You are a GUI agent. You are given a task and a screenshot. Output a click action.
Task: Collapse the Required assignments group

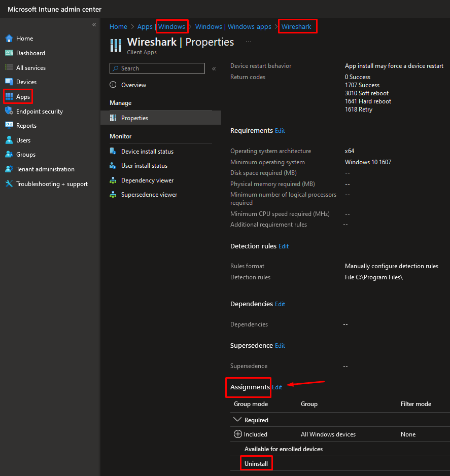coord(237,420)
